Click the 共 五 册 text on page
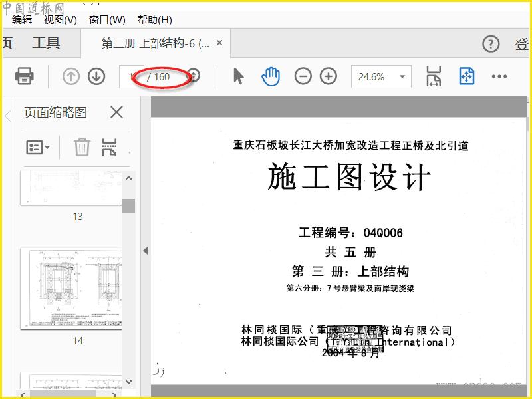Image resolution: width=532 pixels, height=399 pixels. [350, 252]
